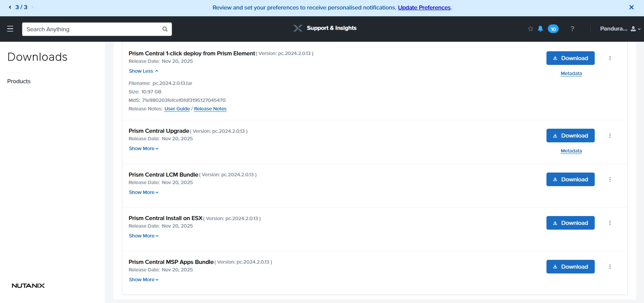
Task: Download Prism Central 1-click deploy package
Action: (x=570, y=58)
